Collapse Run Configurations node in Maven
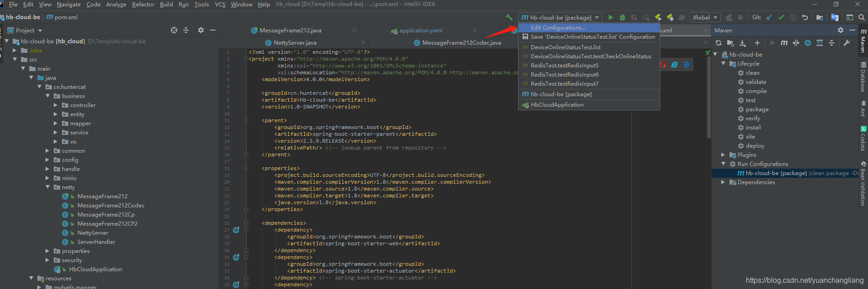 pos(723,164)
